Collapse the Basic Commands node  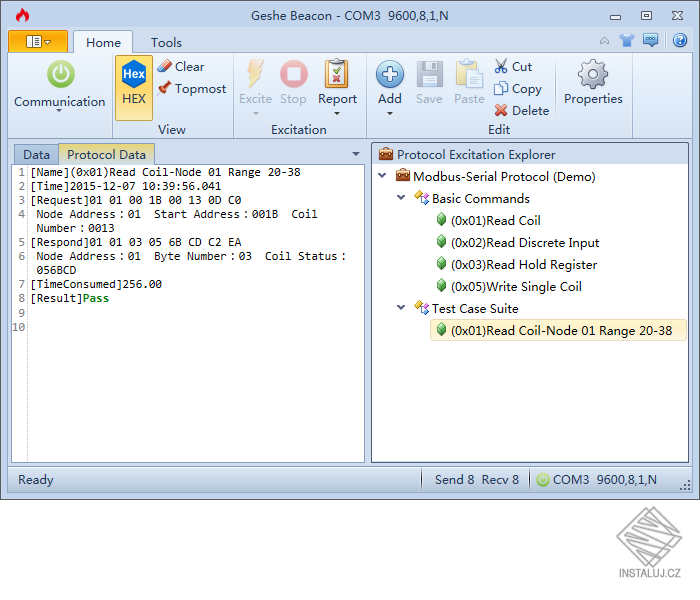[401, 197]
